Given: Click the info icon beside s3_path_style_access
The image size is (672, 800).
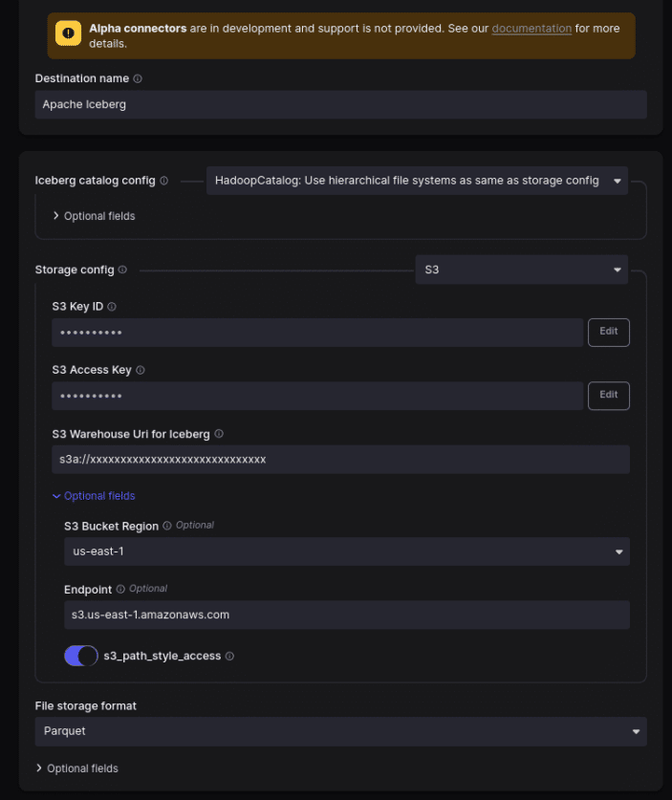Looking at the screenshot, I should point(228,656).
